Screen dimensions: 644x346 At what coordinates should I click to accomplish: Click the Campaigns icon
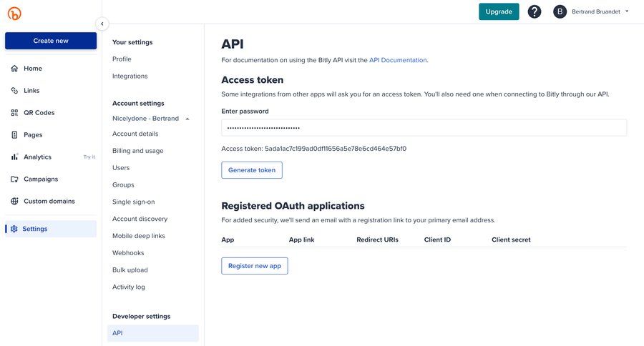[14, 179]
